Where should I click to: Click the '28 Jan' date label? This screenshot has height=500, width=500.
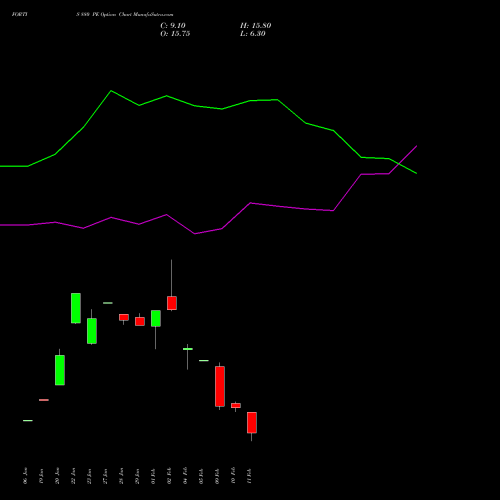click(121, 476)
